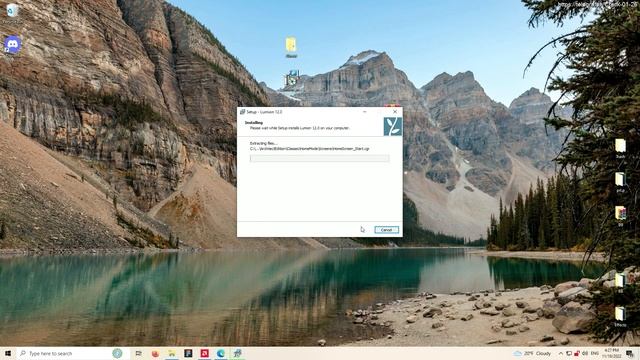Close the Lumion setup window
This screenshot has height=360, width=640.
coord(395,111)
